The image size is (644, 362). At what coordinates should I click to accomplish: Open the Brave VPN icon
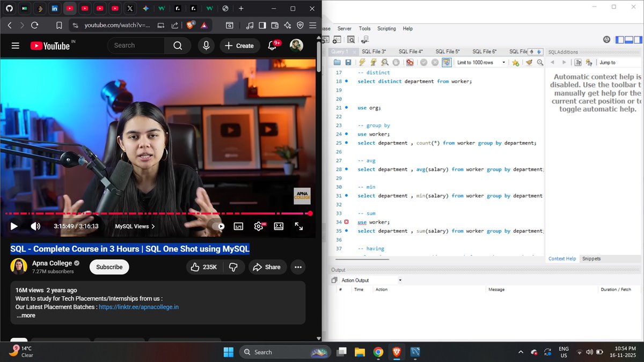(x=300, y=25)
